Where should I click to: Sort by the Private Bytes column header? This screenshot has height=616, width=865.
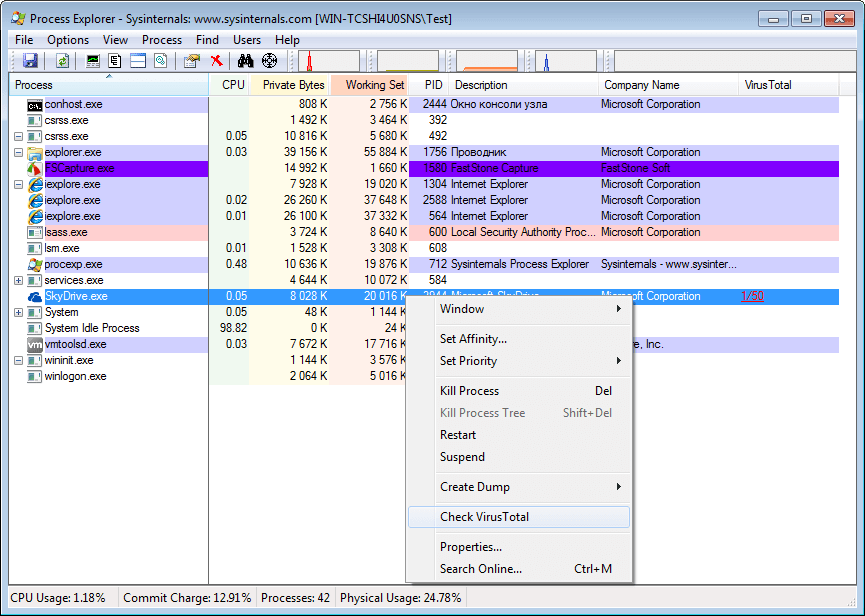[290, 85]
